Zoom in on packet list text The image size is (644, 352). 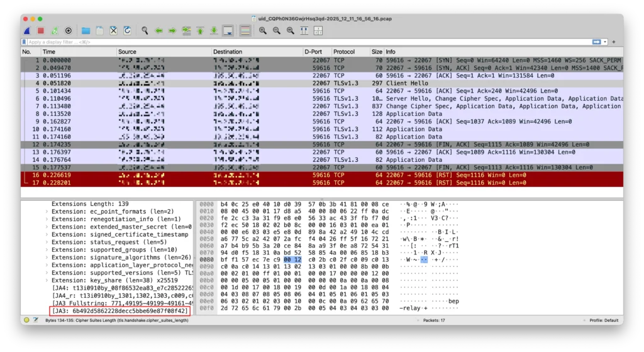tap(263, 30)
